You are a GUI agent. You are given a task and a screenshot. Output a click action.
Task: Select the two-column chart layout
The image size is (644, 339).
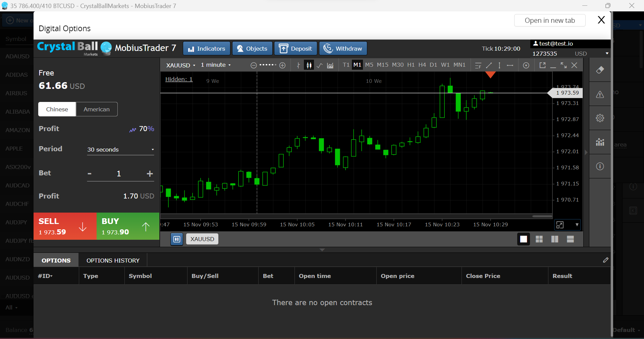(x=555, y=239)
